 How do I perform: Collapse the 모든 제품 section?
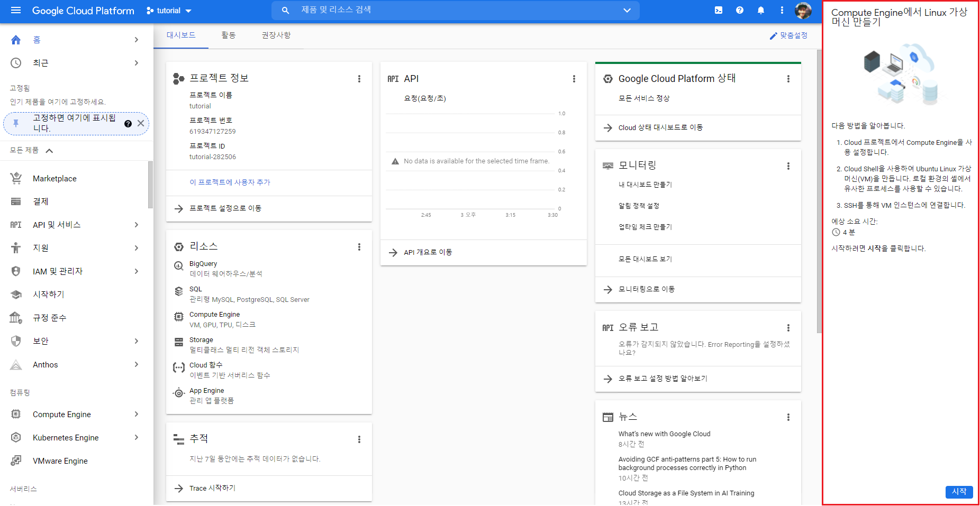49,151
